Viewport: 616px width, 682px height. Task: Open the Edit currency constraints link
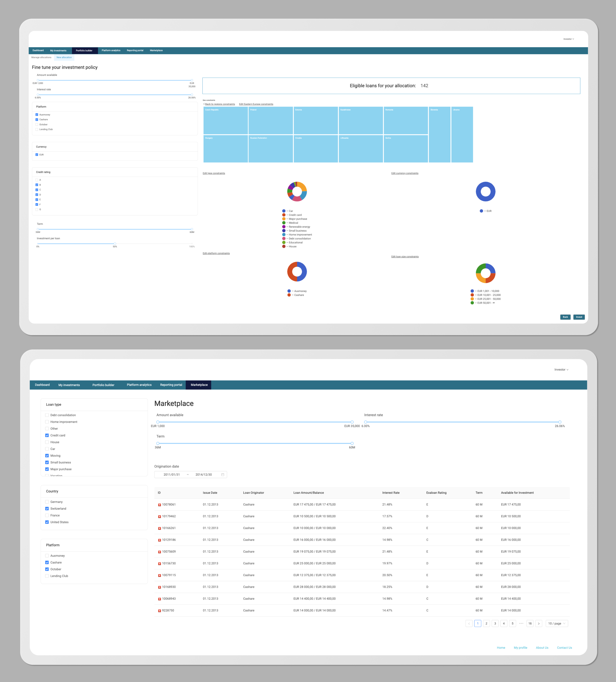click(x=405, y=173)
